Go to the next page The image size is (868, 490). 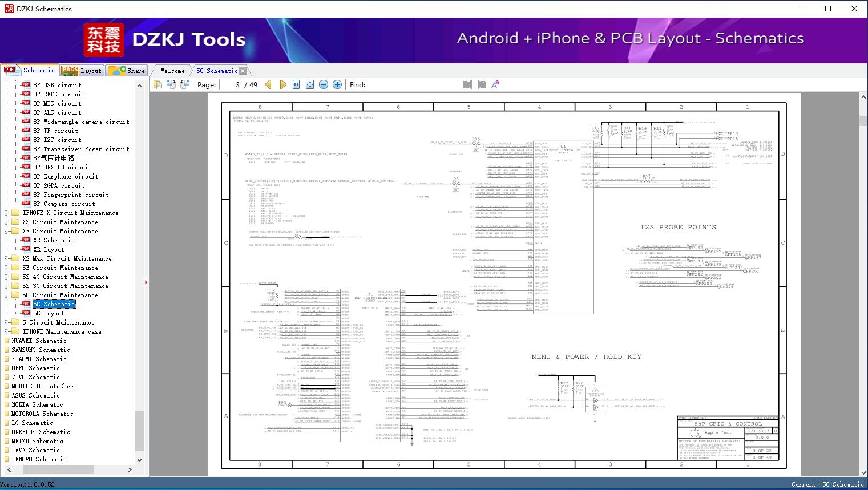[282, 84]
